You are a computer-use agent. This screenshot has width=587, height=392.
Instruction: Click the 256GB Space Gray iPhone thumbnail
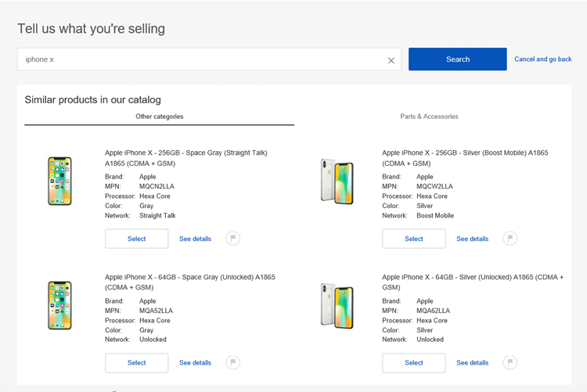pos(59,182)
